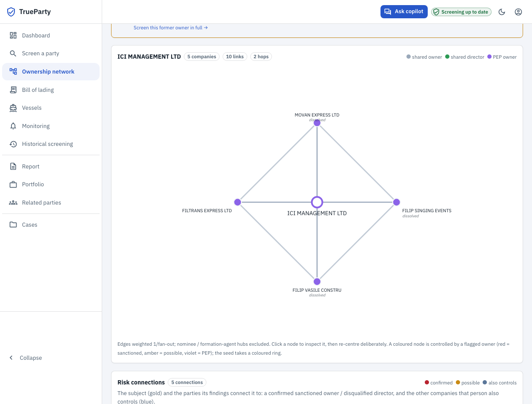The height and width of the screenshot is (404, 532).
Task: Open the Vessels section
Action: (x=51, y=108)
